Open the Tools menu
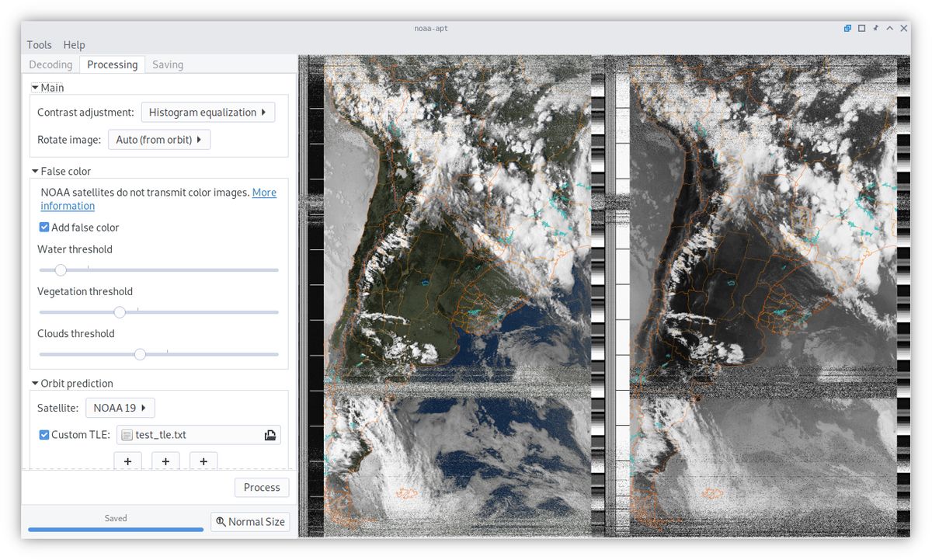Image resolution: width=932 pixels, height=560 pixels. point(39,45)
